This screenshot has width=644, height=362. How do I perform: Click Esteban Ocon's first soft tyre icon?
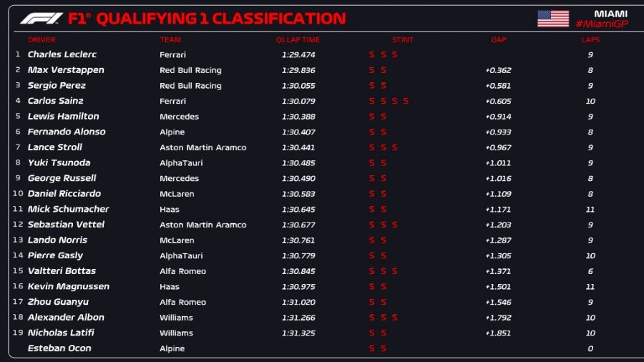tap(371, 348)
